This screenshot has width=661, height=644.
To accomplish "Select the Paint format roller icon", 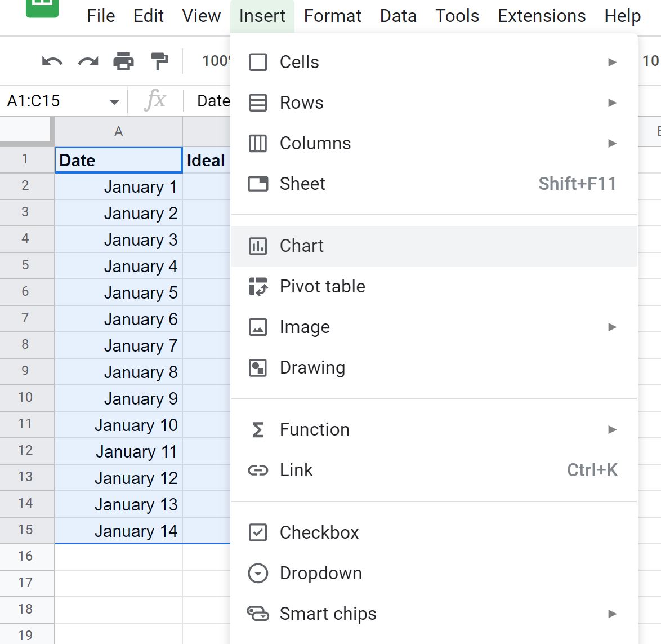I will tap(159, 61).
